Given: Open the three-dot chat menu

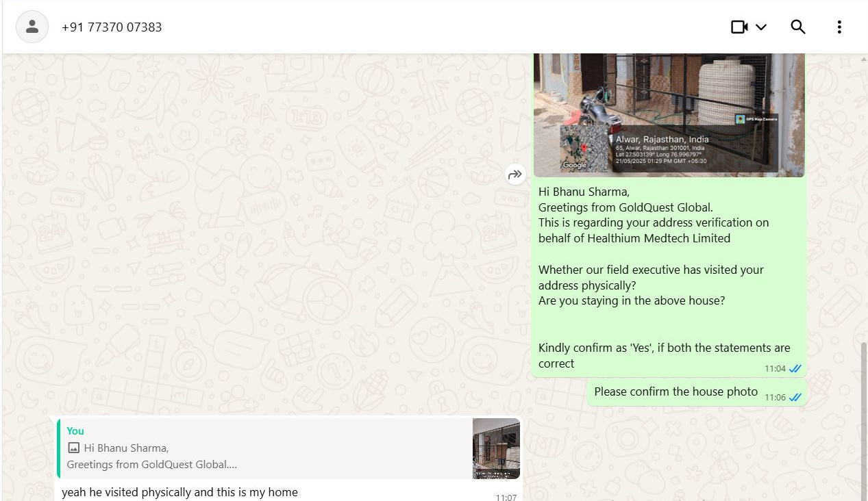Looking at the screenshot, I should point(839,27).
